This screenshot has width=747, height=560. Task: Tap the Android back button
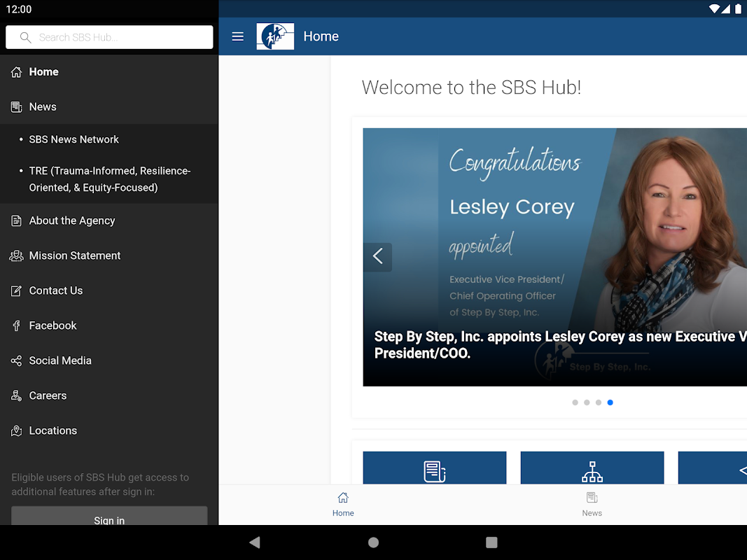[255, 542]
